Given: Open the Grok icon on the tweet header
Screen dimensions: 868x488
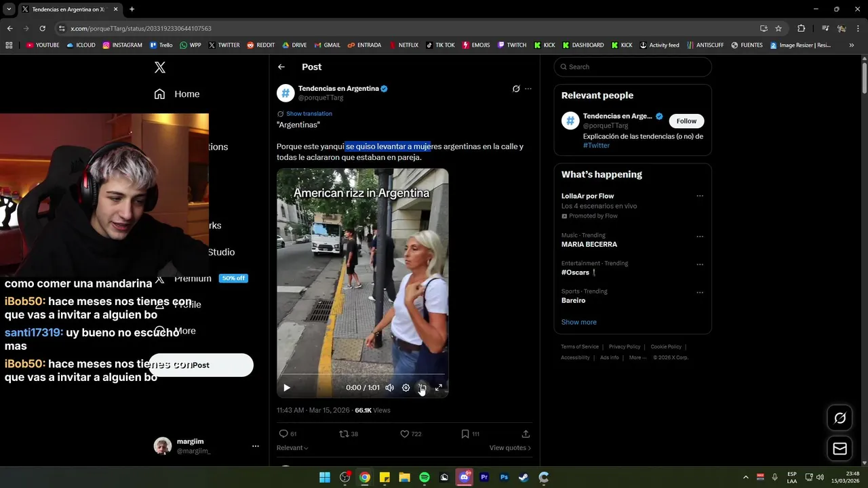Looking at the screenshot, I should coord(516,89).
